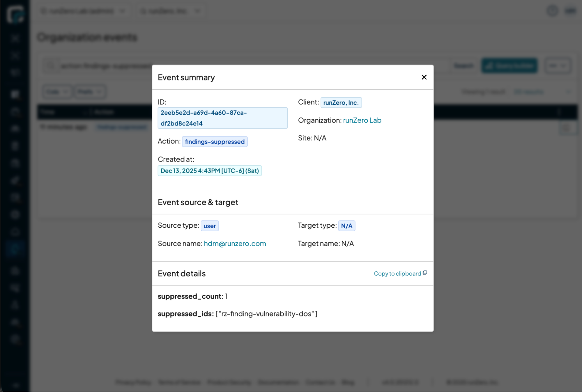Image resolution: width=582 pixels, height=392 pixels.
Task: Click the Search button next to the query
Action: [x=464, y=66]
